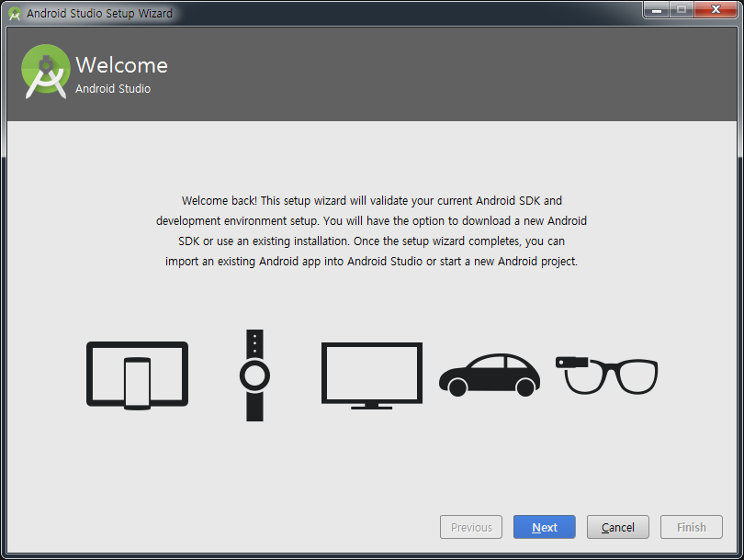
Task: Go to the Next wizard step
Action: click(x=545, y=527)
